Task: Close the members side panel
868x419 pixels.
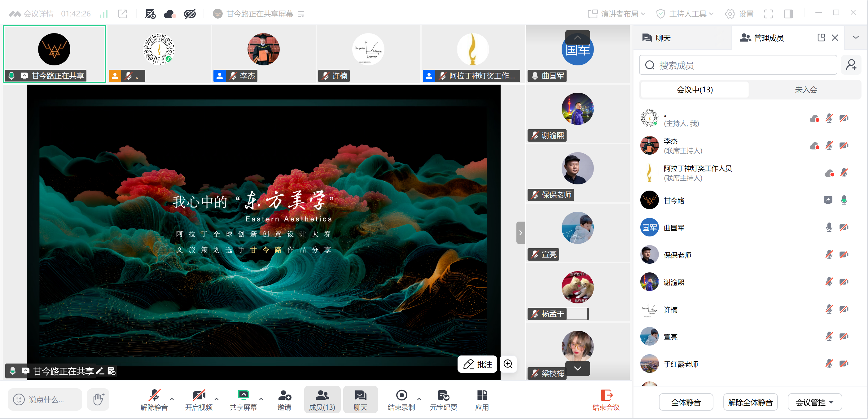Action: (x=835, y=37)
